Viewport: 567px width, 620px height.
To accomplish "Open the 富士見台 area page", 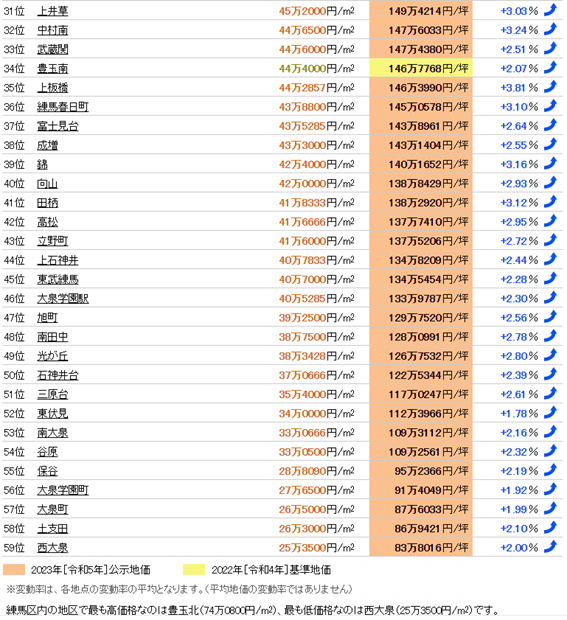I will click(58, 126).
